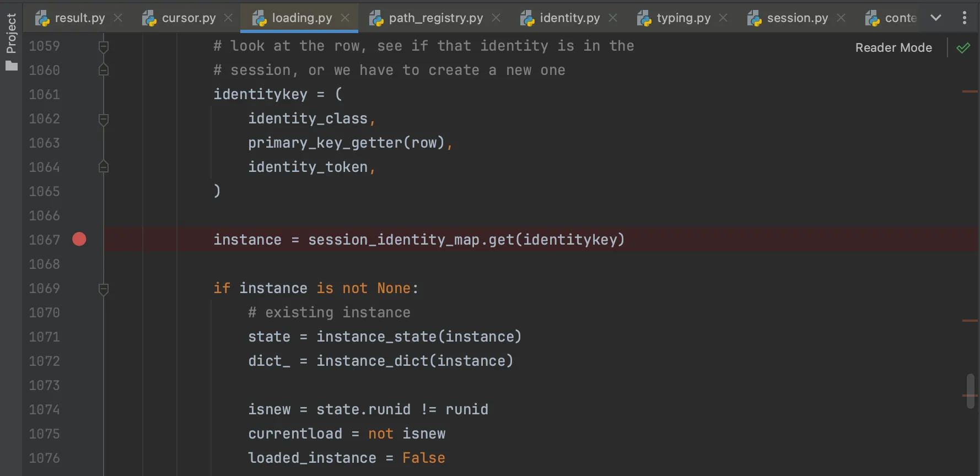Close the cursor.py tab
This screenshot has width=980, height=476.
(x=228, y=18)
